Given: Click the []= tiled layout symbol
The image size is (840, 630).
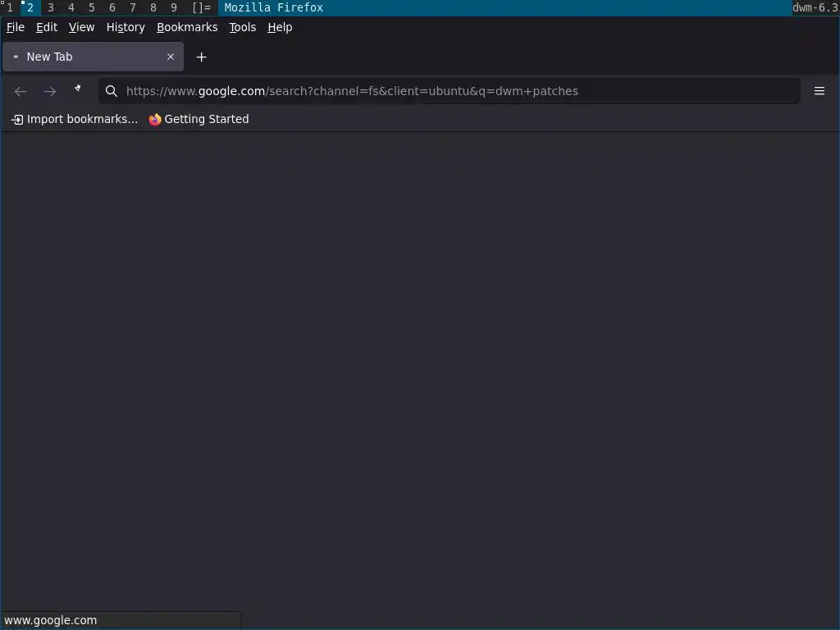Looking at the screenshot, I should (x=202, y=7).
